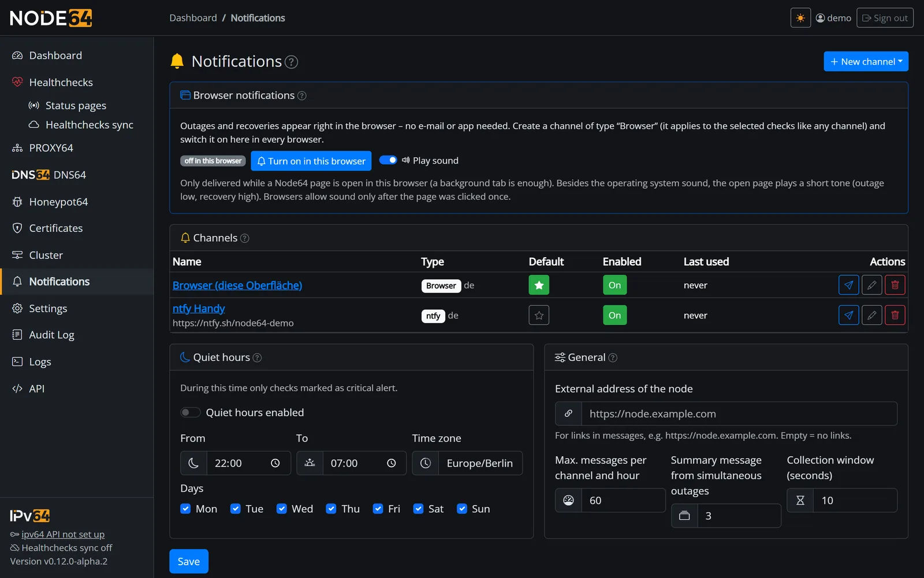Go to Status pages
This screenshot has height=578, width=924.
pyautogui.click(x=77, y=105)
